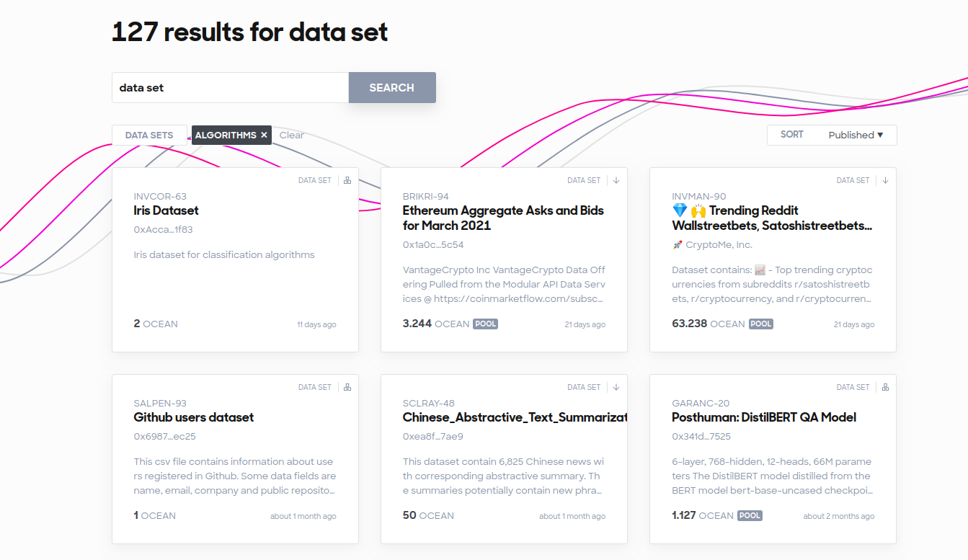Clear all filters via Clear link
The image size is (968, 560).
pos(291,135)
